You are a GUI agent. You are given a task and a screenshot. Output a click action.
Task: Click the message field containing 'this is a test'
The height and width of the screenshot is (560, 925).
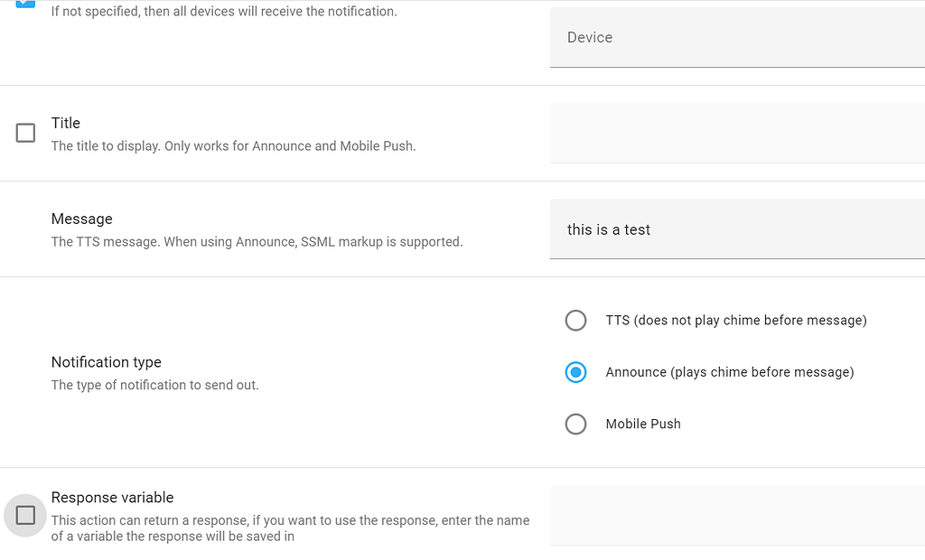(x=737, y=229)
